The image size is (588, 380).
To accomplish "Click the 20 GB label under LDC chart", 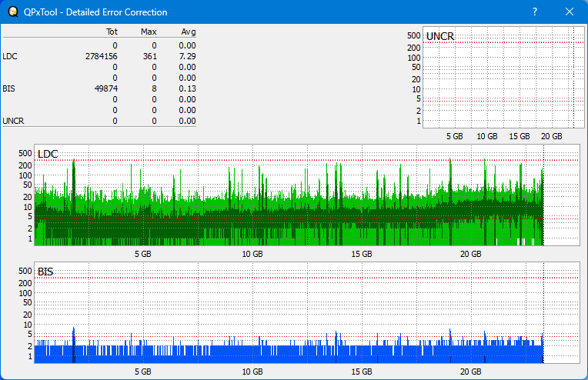I will 470,254.
